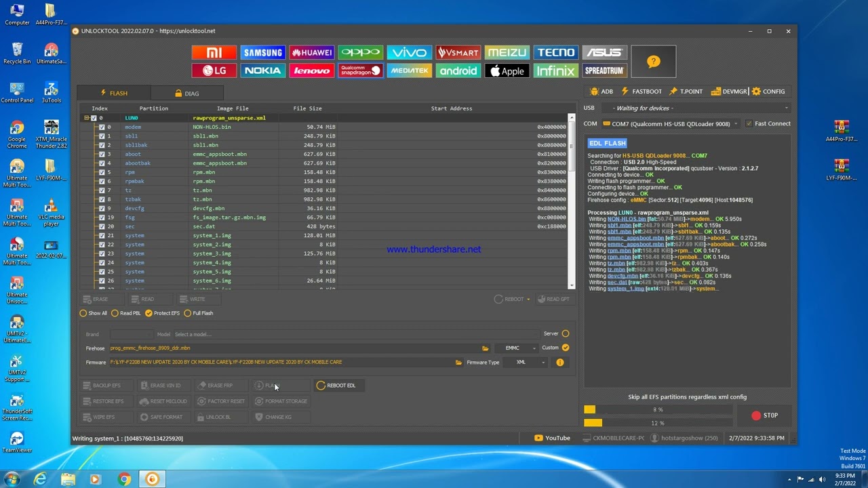Viewport: 868px width, 488px height.
Task: Open Internet Explorer from the taskbar
Action: pyautogui.click(x=41, y=479)
